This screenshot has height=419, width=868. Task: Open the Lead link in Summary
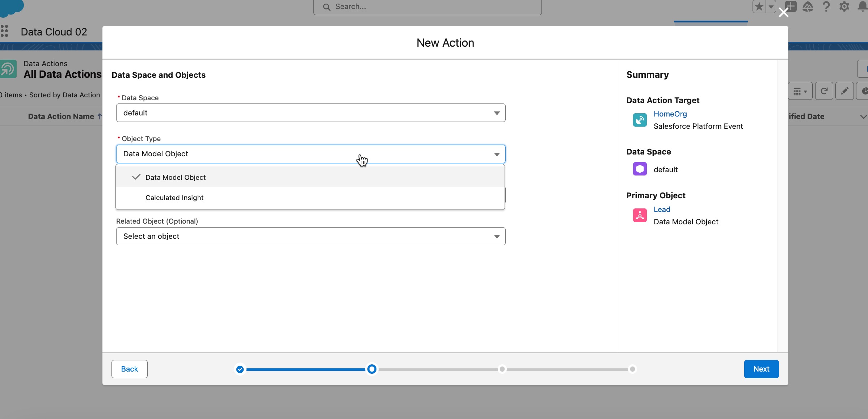662,210
